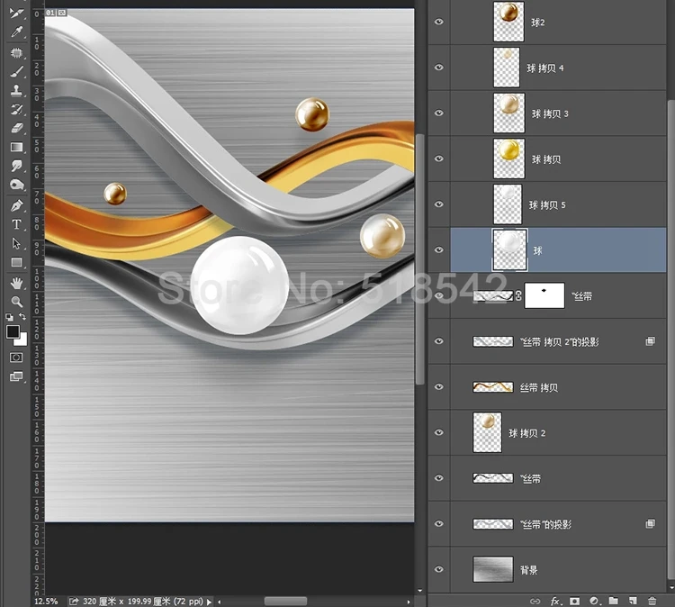
Task: Select the Zoom magnifier tool
Action: pos(17,302)
